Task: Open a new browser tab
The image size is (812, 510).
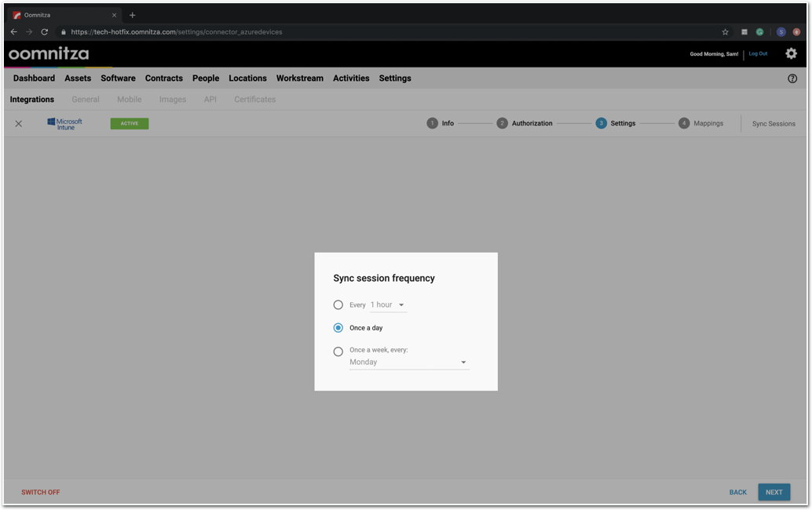Action: tap(132, 15)
